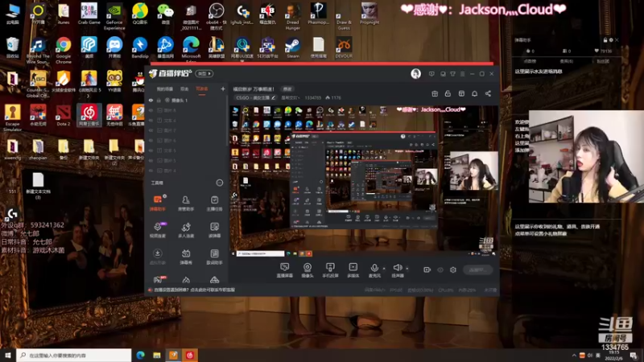The width and height of the screenshot is (644, 362).
Task: Open the 弹幕秀 danmaku show tool
Action: (186, 257)
